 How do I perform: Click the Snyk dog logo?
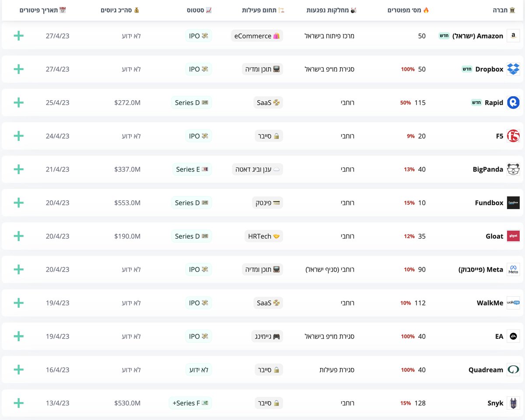tap(513, 403)
